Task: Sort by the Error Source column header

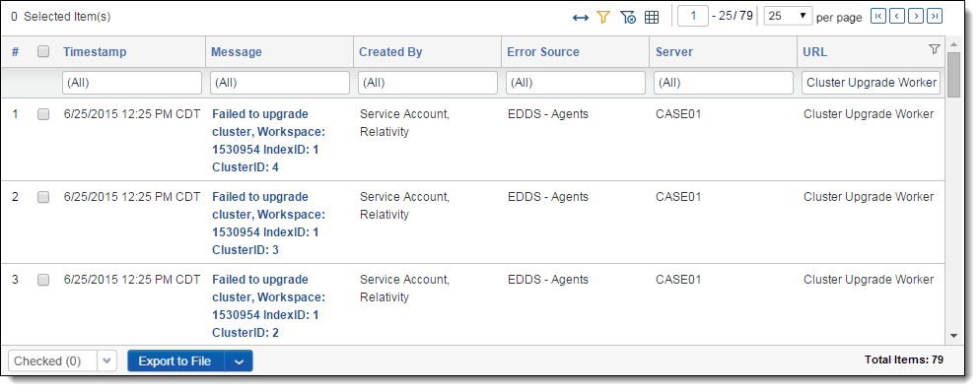Action: click(543, 52)
